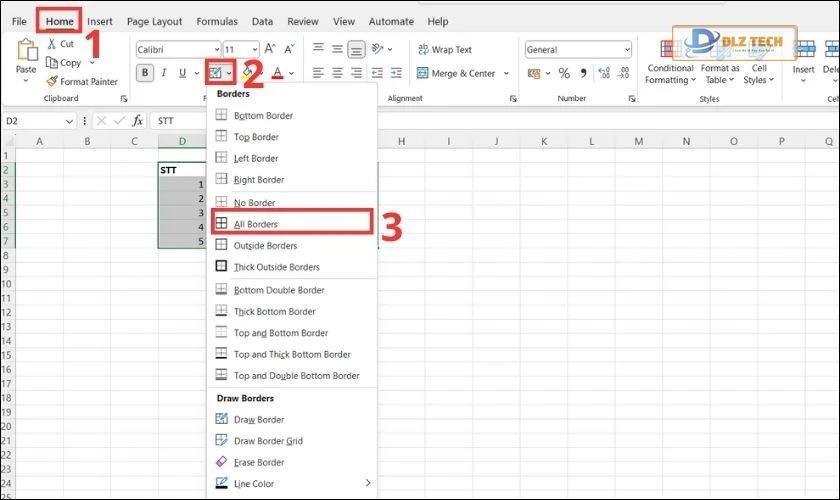Choose Erase Border tool

[x=258, y=462]
